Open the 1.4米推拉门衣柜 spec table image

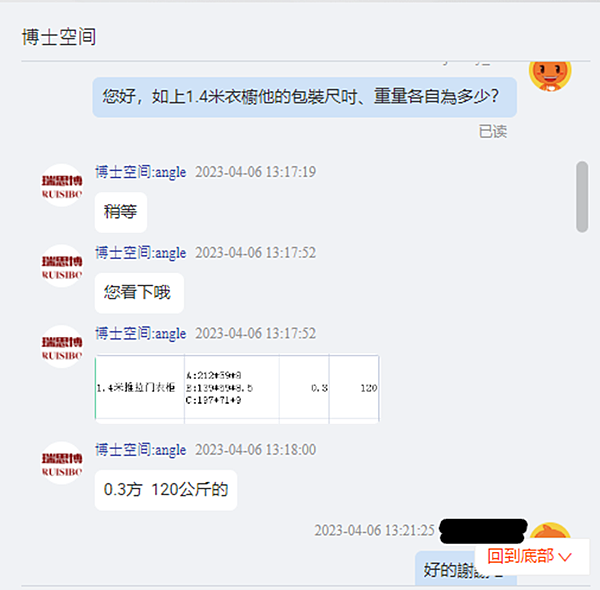(237, 389)
